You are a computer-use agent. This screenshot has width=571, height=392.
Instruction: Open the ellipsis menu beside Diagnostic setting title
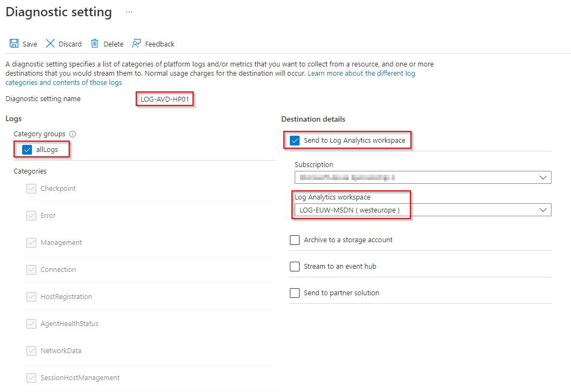coord(128,11)
